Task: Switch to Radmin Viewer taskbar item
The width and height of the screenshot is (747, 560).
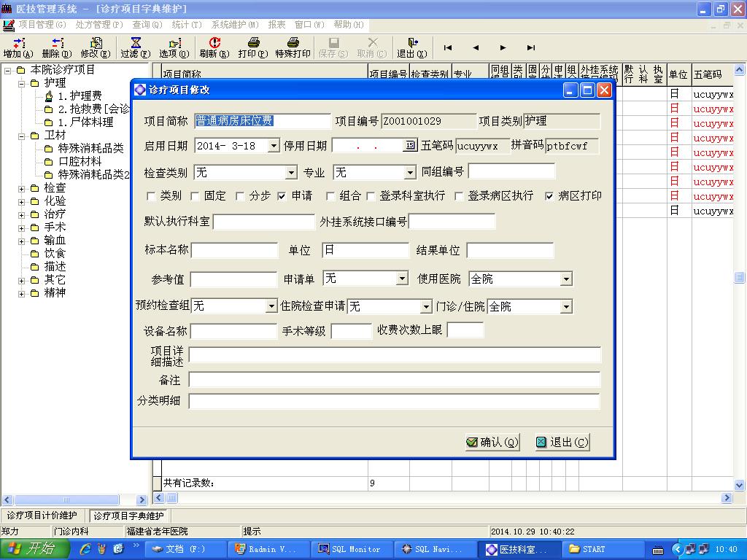Action: (x=268, y=549)
